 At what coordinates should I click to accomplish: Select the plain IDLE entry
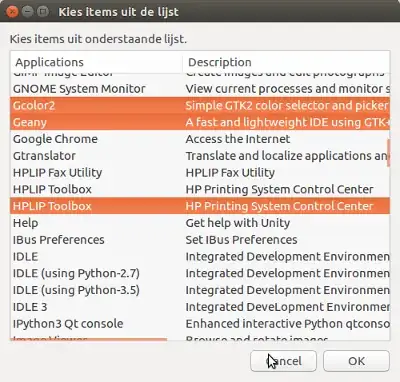click(x=200, y=257)
